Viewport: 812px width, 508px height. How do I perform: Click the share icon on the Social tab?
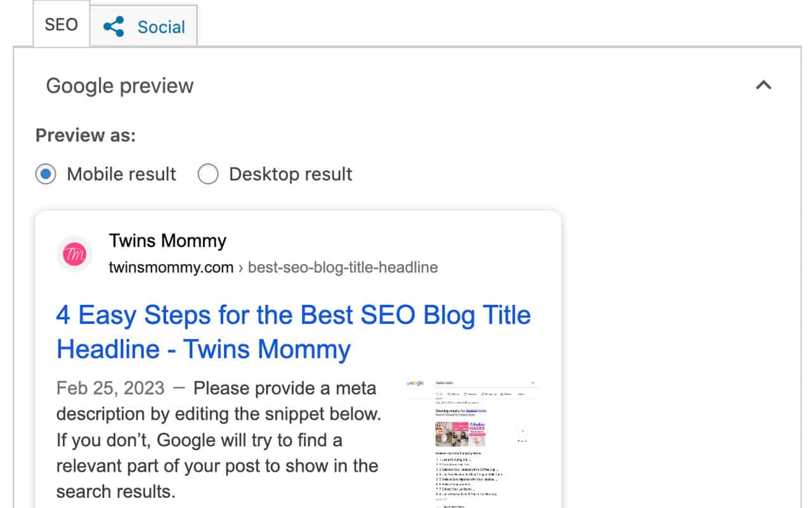click(114, 25)
